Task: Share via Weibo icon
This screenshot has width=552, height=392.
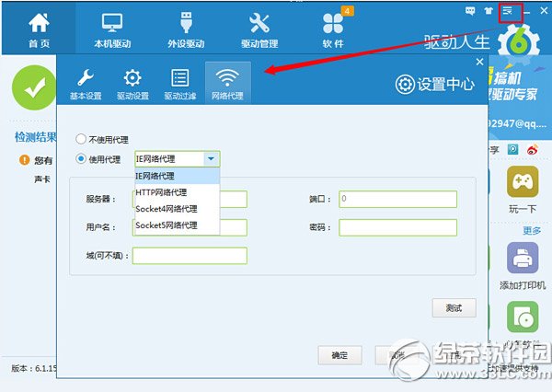Action: pyautogui.click(x=533, y=150)
